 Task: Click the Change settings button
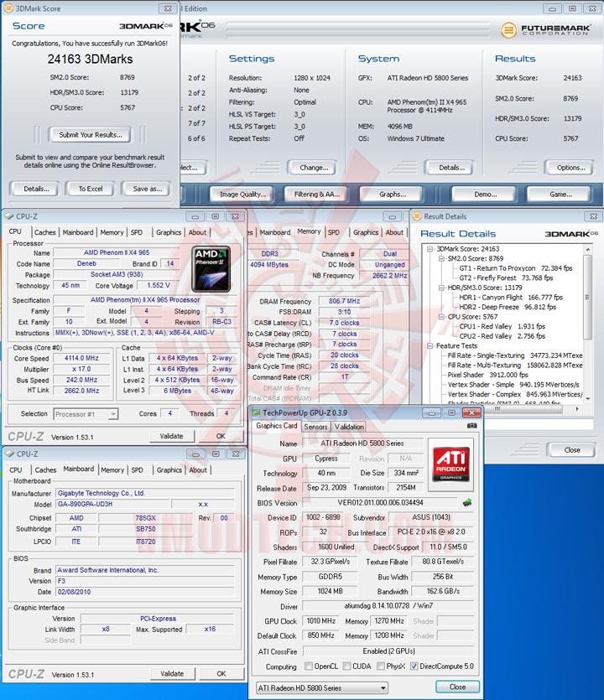(314, 168)
